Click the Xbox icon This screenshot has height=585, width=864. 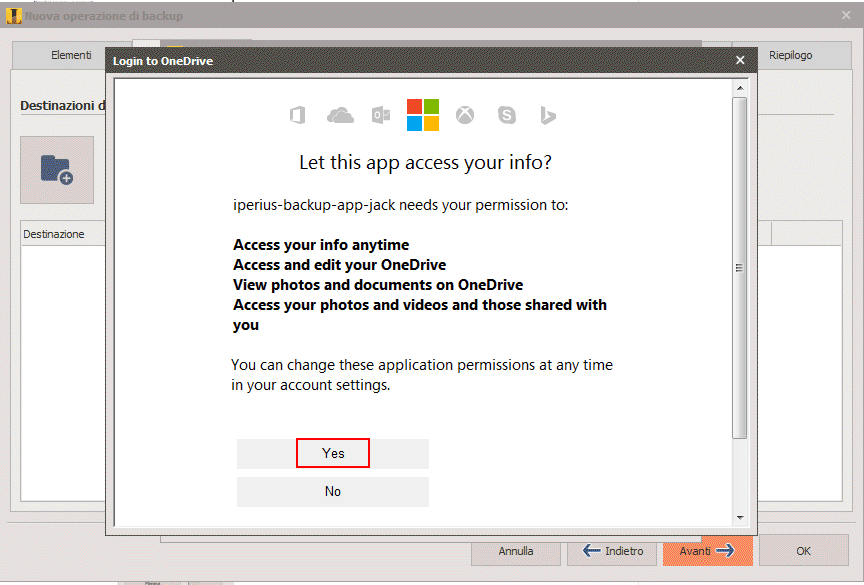[x=465, y=115]
